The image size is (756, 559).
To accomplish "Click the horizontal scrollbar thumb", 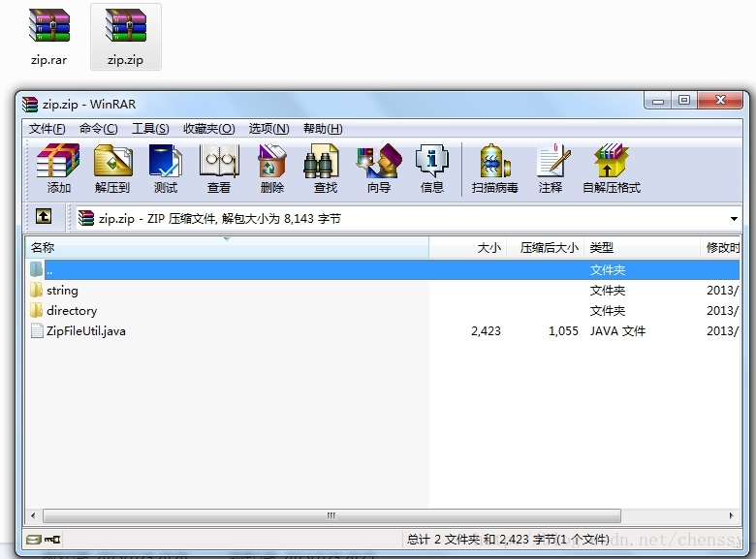I will 331,515.
